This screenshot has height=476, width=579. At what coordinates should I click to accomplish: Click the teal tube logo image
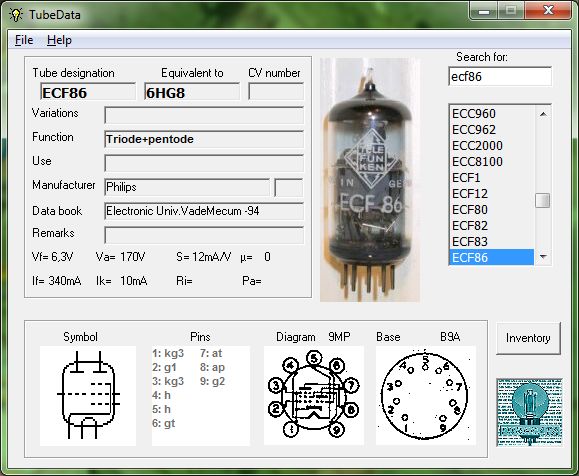530,412
